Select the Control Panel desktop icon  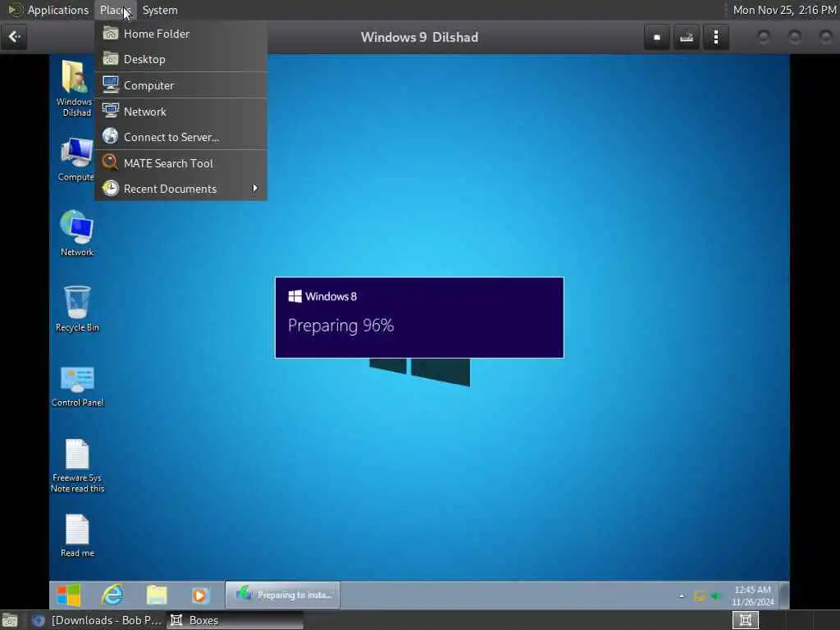(x=78, y=386)
